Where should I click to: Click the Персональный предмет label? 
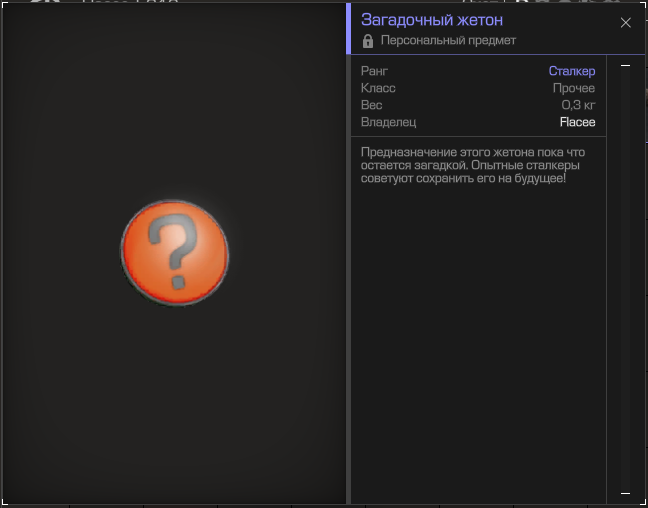[448, 41]
